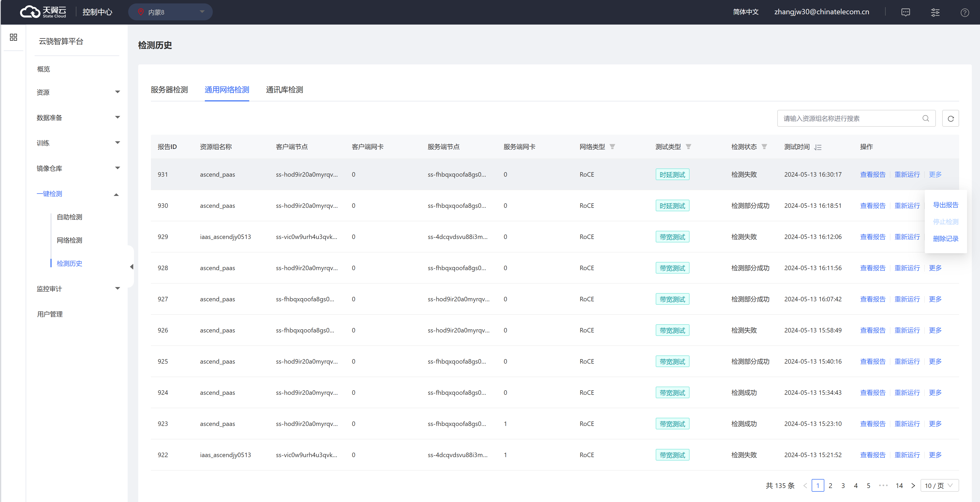Click the refresh table button
The image size is (980, 502).
point(950,119)
